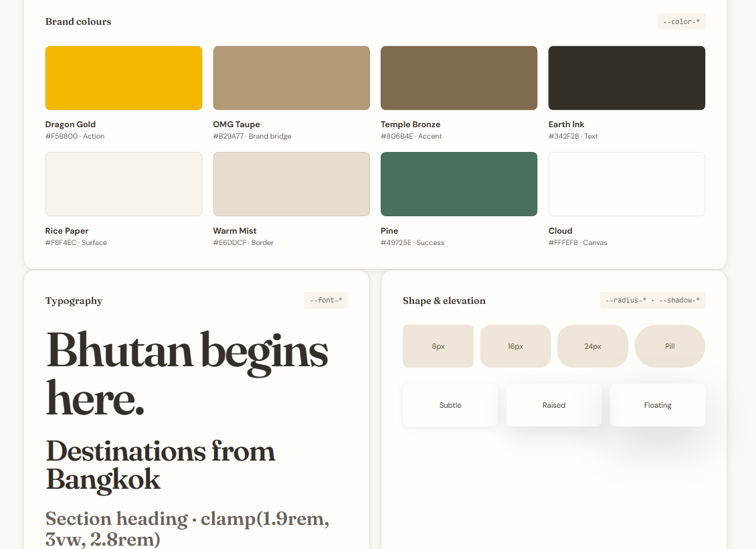This screenshot has height=549, width=756.
Task: Select the Warm Mist swatch
Action: (291, 184)
